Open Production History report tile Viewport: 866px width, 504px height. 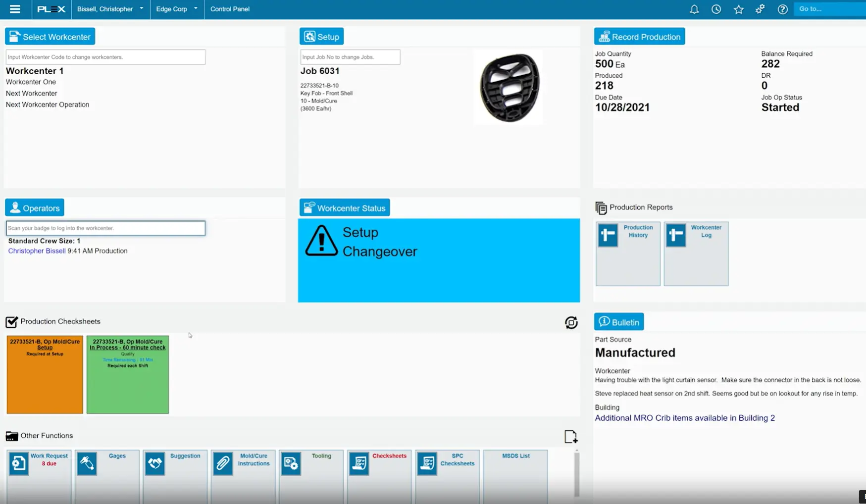628,253
